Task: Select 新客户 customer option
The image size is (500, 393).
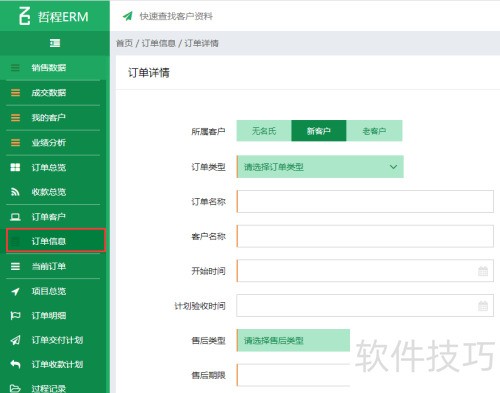Action: [x=319, y=131]
